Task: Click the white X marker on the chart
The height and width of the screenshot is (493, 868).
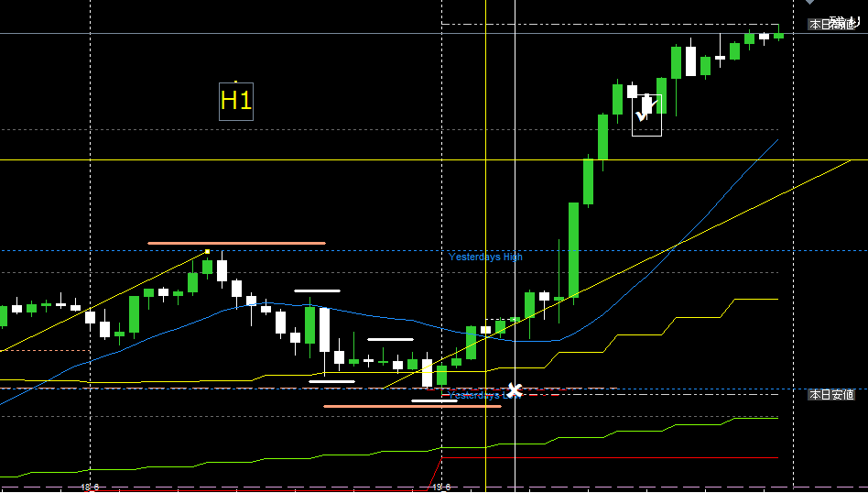Action: (x=515, y=391)
